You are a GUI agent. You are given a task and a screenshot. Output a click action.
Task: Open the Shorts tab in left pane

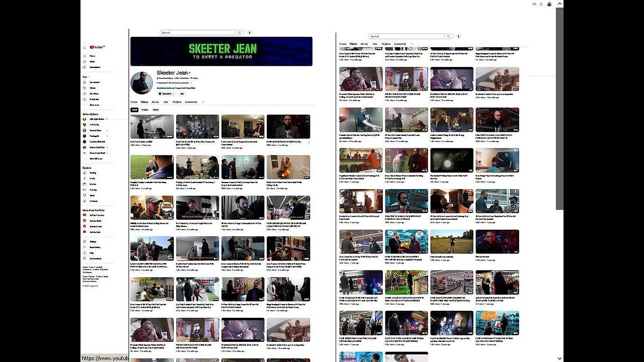155,102
